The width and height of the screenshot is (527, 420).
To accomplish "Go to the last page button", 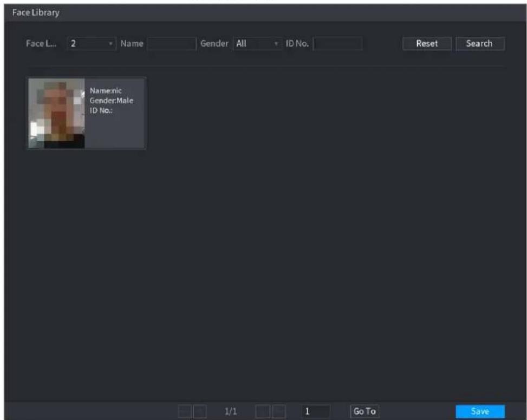I will click(x=278, y=411).
